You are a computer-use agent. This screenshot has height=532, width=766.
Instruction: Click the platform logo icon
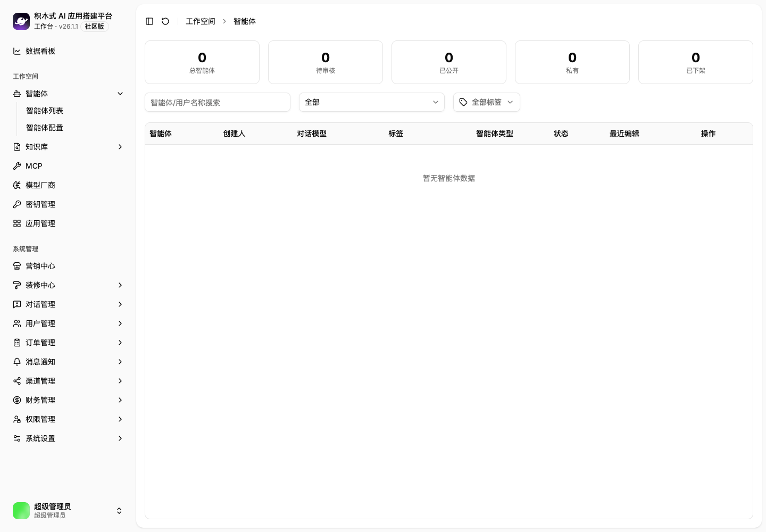pyautogui.click(x=21, y=21)
